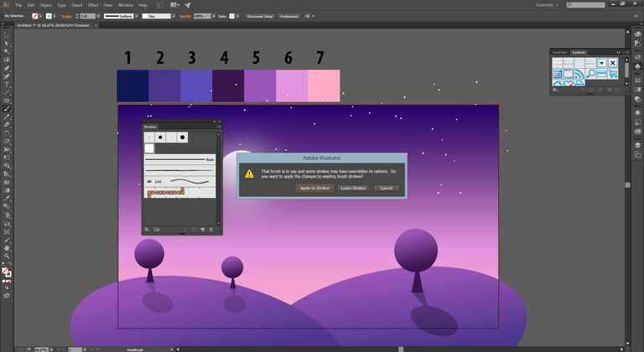Select the Rotate tool

point(7,133)
